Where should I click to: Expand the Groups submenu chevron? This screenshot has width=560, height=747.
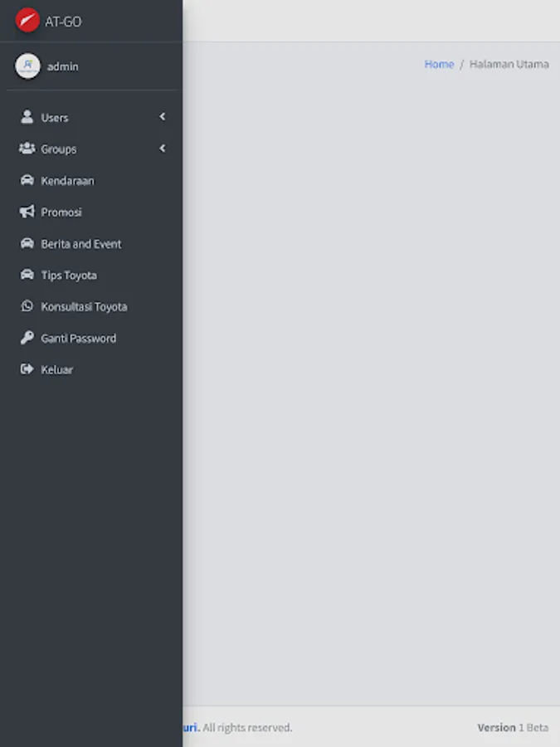pos(163,149)
